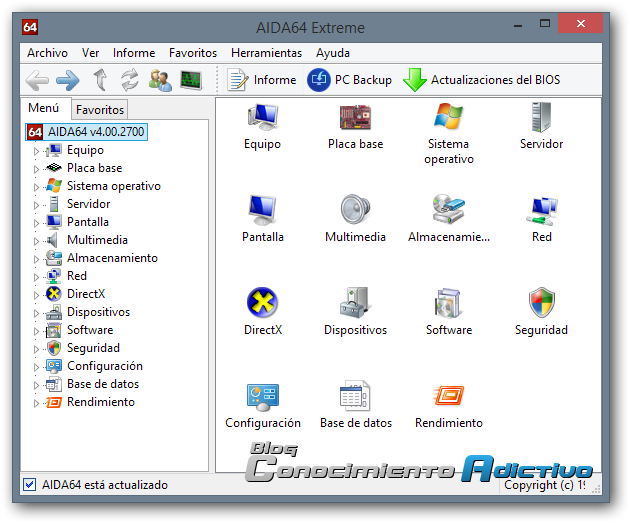Open the Dispositivos toolbox icon in pane
Viewport: 630px width, 523px height.
coord(354,302)
